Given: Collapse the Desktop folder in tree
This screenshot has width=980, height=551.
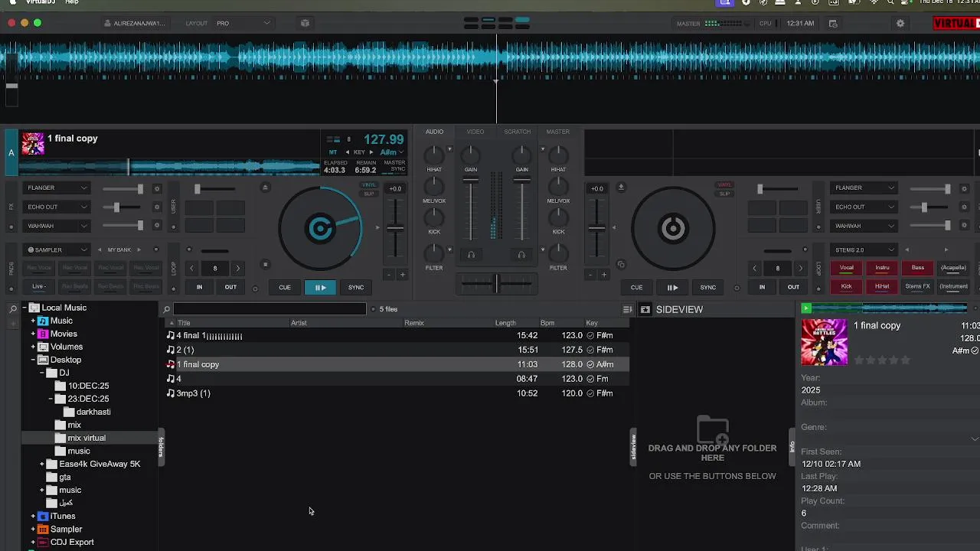Looking at the screenshot, I should pos(33,360).
